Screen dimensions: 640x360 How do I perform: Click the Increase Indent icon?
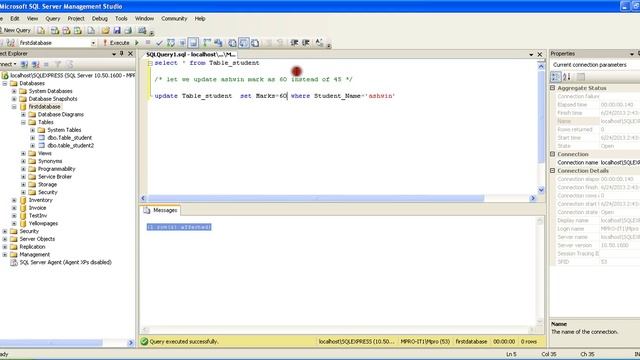[305, 43]
